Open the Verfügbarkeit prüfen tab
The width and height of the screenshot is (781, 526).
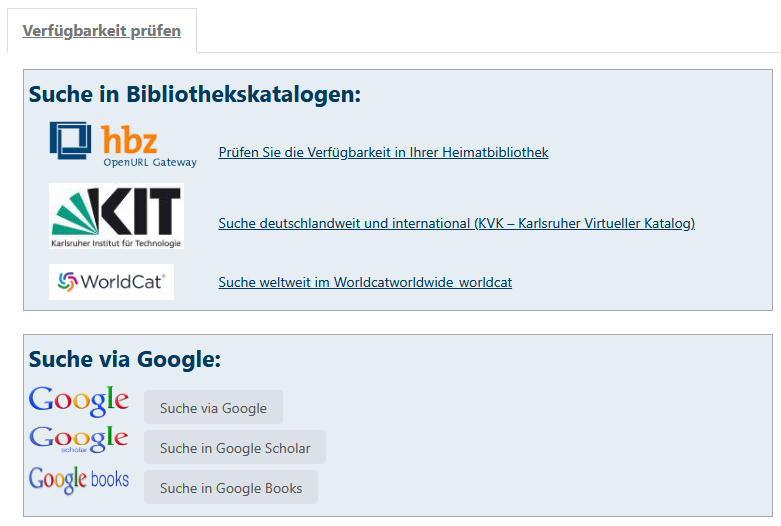101,31
